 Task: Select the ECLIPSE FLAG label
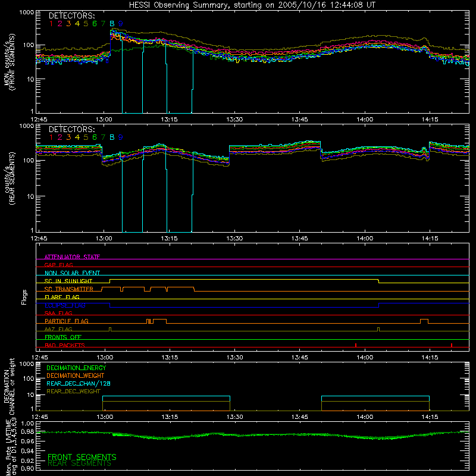coord(65,305)
